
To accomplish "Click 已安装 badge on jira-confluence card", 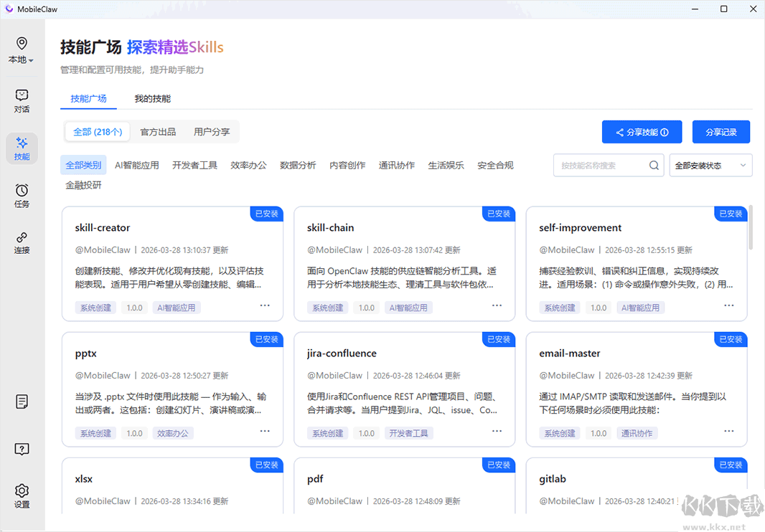I will 499,339.
